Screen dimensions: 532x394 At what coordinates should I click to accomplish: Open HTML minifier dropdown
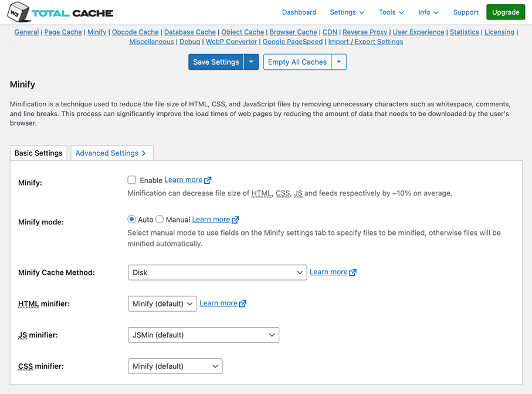162,304
